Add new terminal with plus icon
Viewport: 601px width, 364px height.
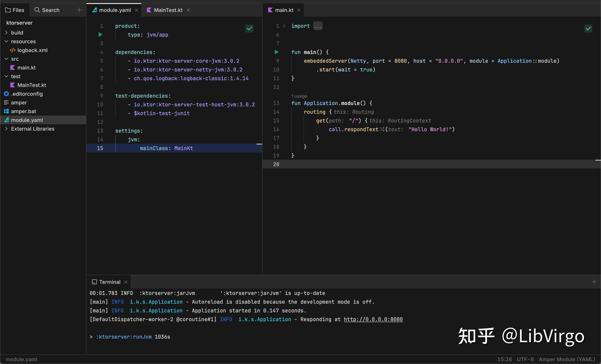point(594,282)
